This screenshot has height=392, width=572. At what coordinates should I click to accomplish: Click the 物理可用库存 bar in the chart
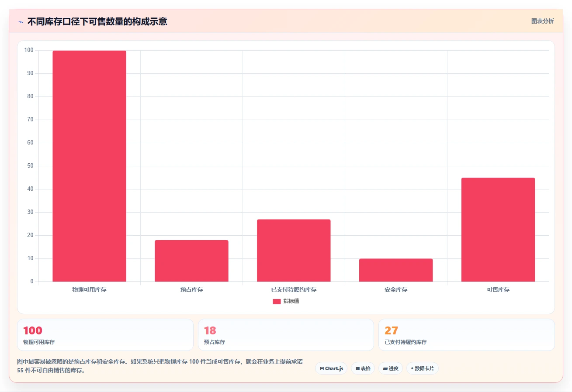point(89,166)
